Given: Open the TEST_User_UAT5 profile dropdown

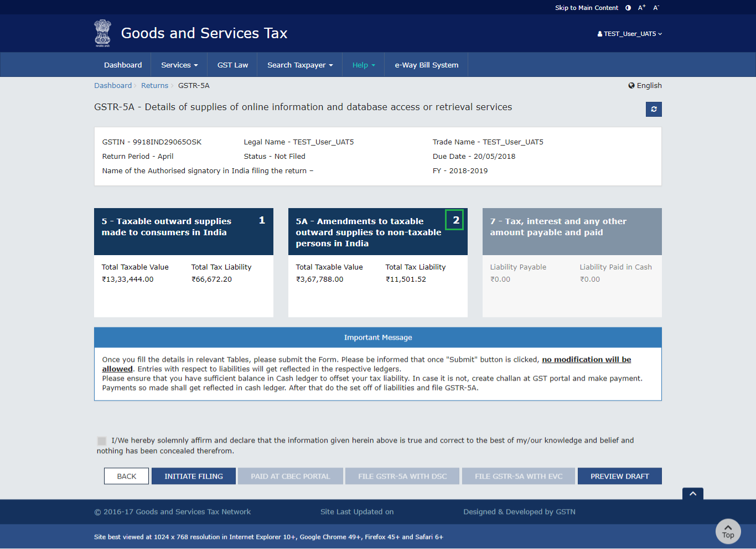Looking at the screenshot, I should 630,34.
